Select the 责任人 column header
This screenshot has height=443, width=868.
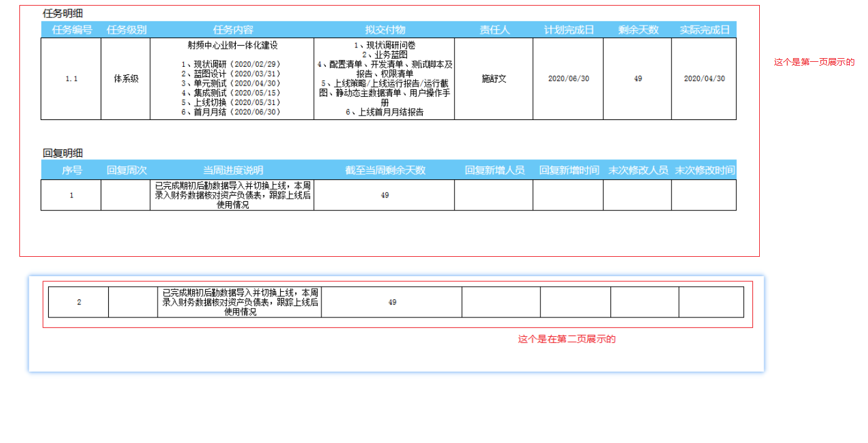pos(495,30)
